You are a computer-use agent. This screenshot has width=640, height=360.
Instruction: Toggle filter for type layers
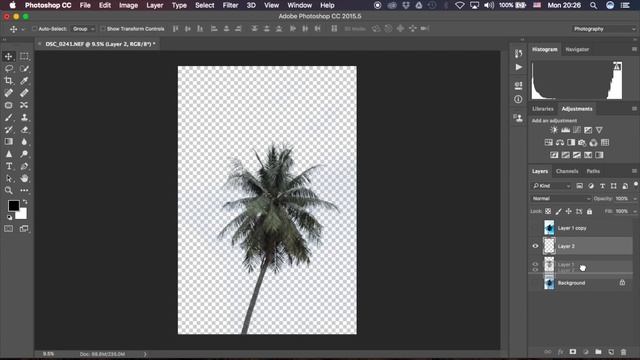pos(602,186)
